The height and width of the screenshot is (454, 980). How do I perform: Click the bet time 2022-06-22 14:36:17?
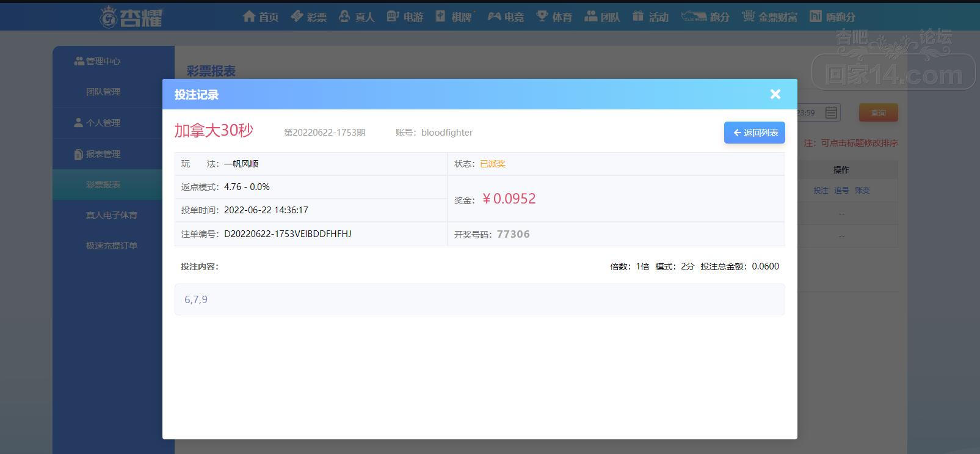pos(266,210)
